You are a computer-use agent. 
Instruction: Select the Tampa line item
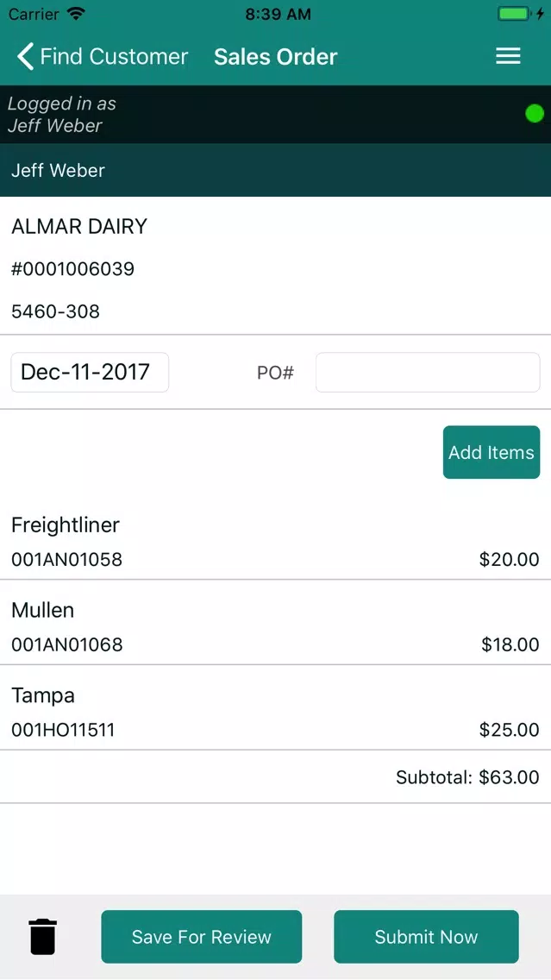click(x=276, y=710)
